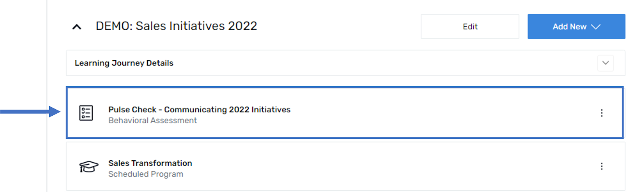The height and width of the screenshot is (192, 644).
Task: Open three-dot menu for Sales Transformation
Action: 601,166
